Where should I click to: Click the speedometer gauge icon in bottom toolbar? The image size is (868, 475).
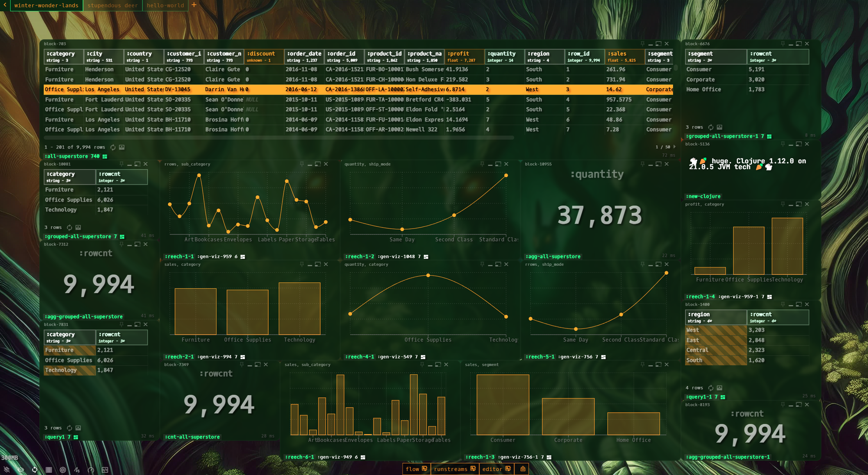coord(91,470)
